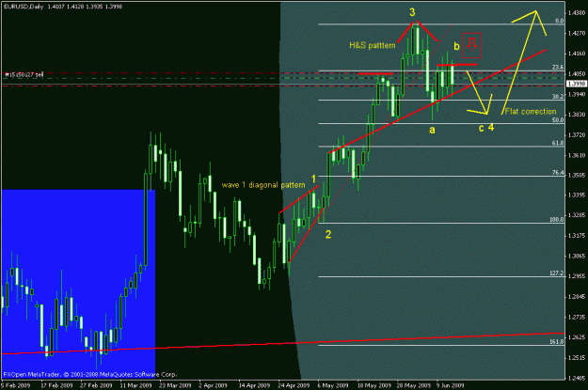Click 1.3940 on the price scale
This screenshot has height=390, width=588.
click(x=577, y=94)
